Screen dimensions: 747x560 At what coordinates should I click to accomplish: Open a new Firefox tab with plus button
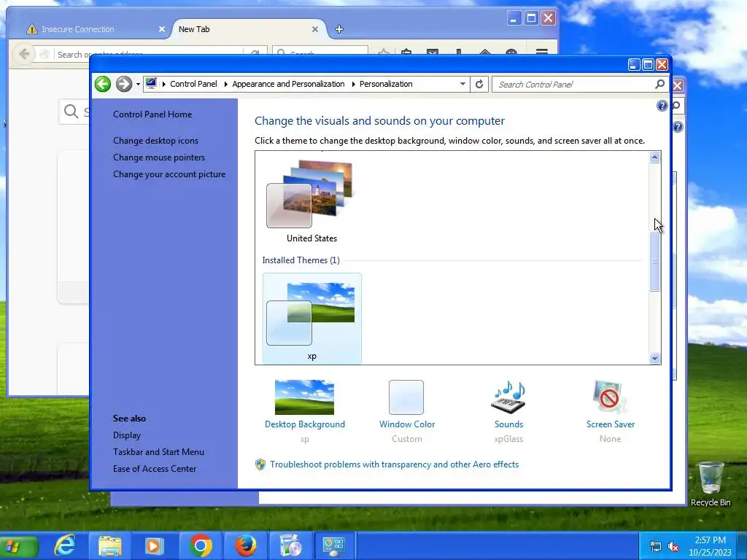(339, 29)
